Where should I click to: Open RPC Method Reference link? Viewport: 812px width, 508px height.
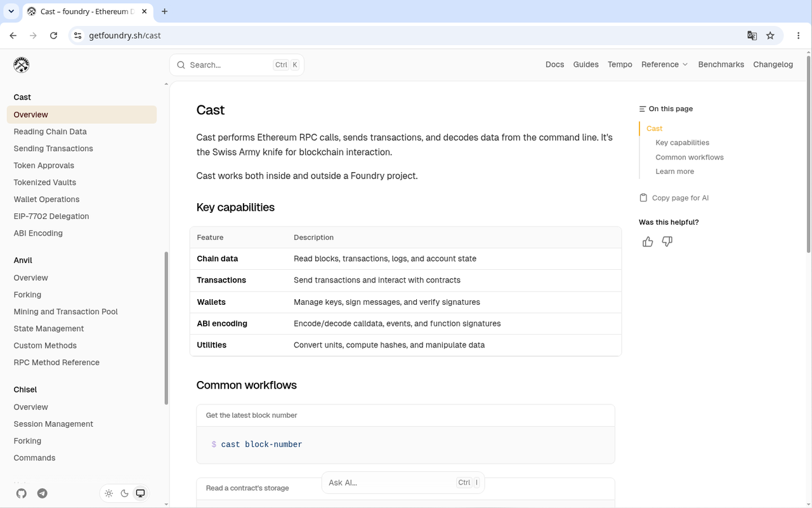point(56,363)
